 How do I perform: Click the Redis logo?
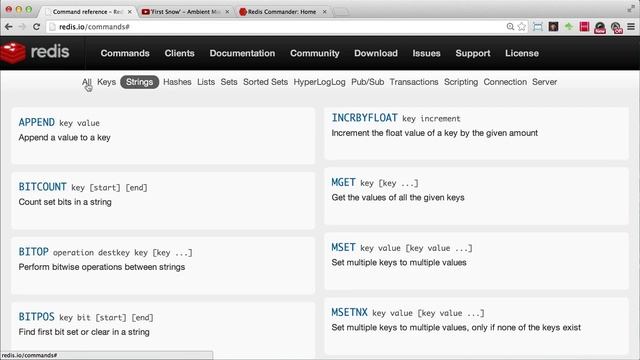(35, 52)
